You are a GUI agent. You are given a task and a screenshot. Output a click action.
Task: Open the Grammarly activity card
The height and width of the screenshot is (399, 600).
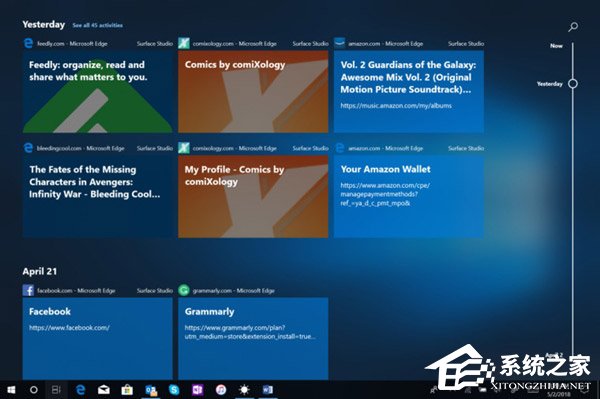[x=253, y=339]
